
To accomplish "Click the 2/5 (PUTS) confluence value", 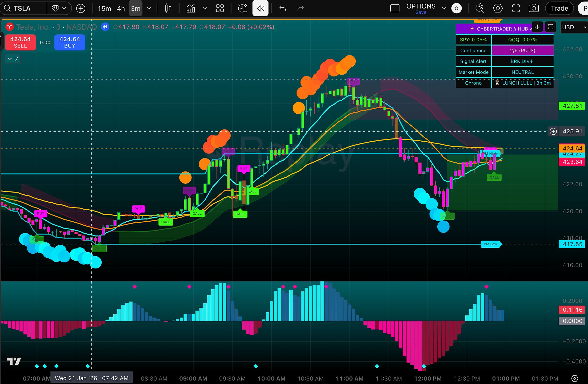I will (523, 51).
